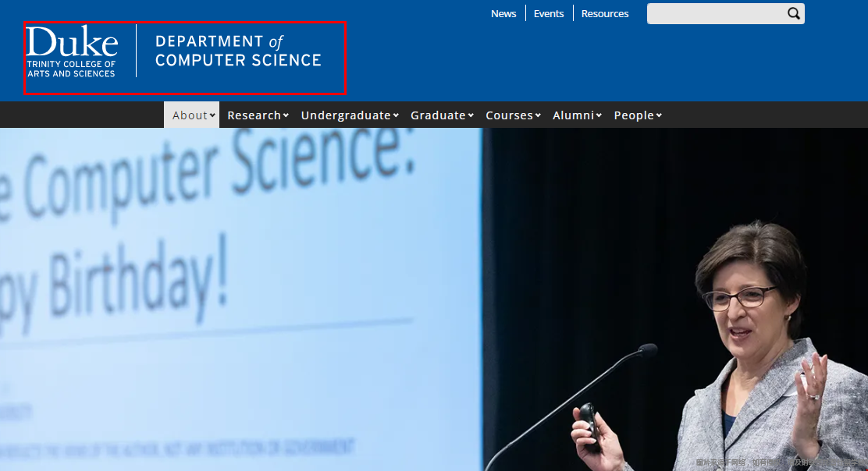Click the arrow beside Alumni
This screenshot has height=471, width=868.
[x=599, y=115]
